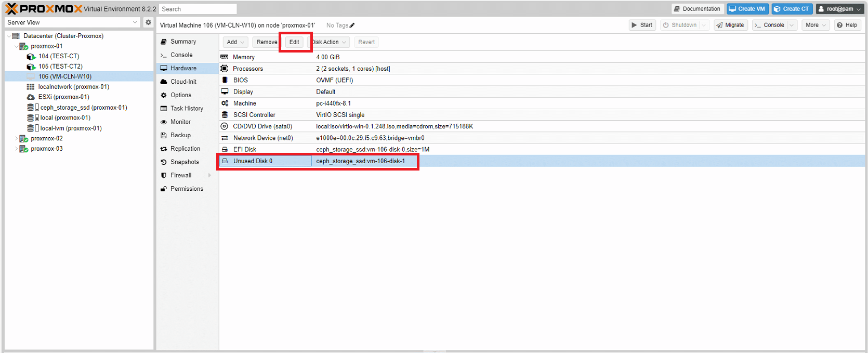868x353 pixels.
Task: Click the Edit button
Action: pos(294,42)
